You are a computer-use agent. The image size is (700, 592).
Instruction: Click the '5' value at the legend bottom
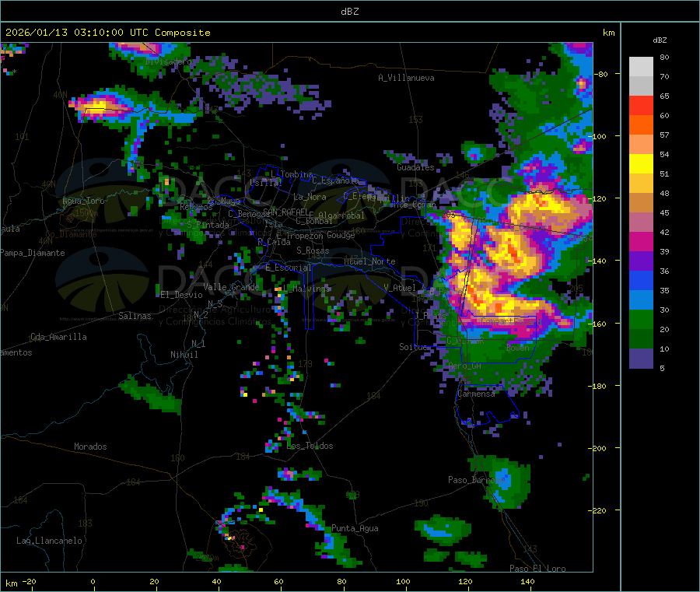[x=662, y=368]
